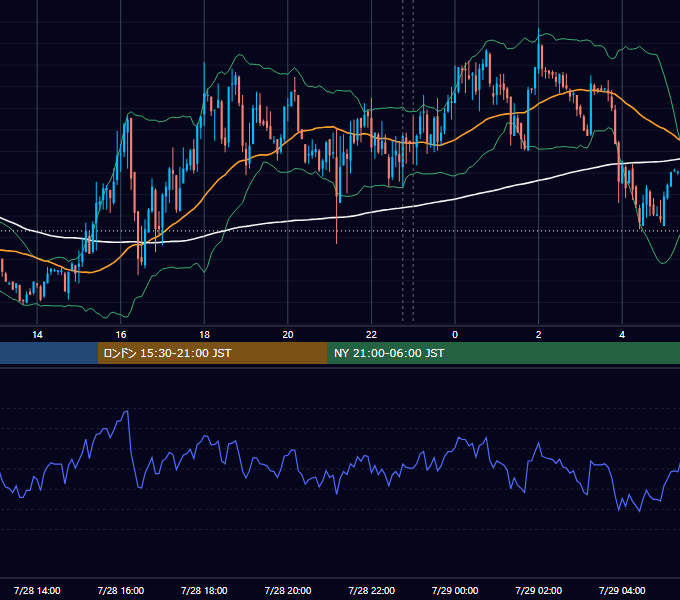The height and width of the screenshot is (600, 680).
Task: Click the ロンドン 15:30-21:00 JST session bar
Action: 212,353
